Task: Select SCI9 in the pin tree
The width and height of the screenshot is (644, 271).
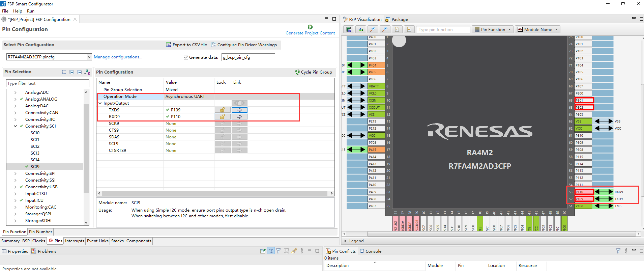Action: pos(35,166)
